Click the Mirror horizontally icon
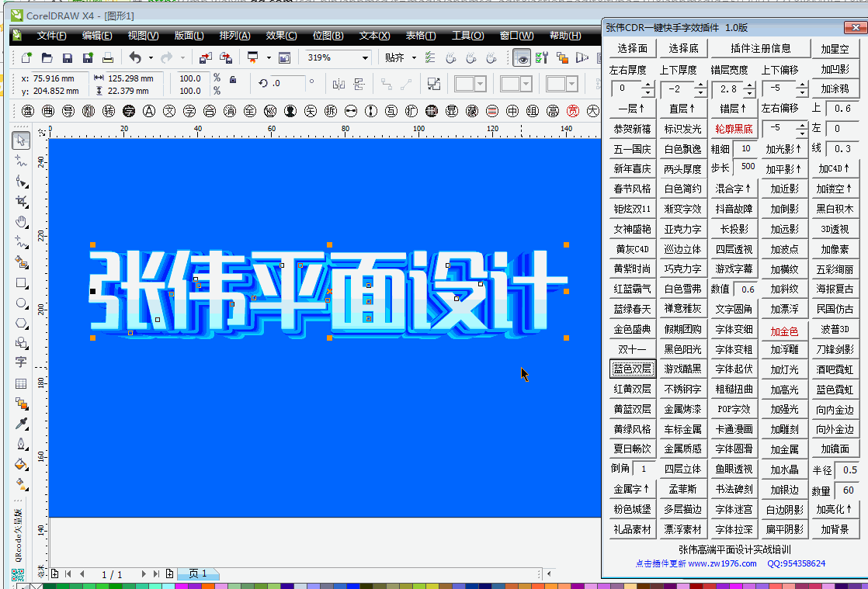Viewport: 868px width, 589px height. [x=339, y=84]
